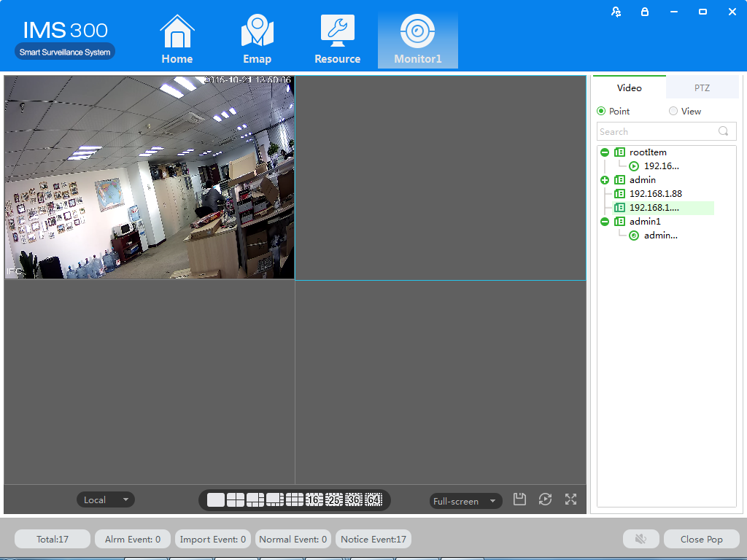Switch to the PTZ tab
This screenshot has width=747, height=560.
tap(702, 88)
